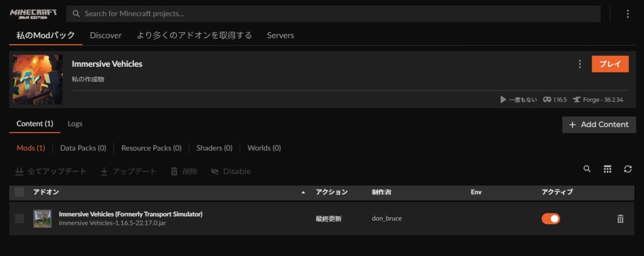Check the select-all checkbox in header

[19, 192]
